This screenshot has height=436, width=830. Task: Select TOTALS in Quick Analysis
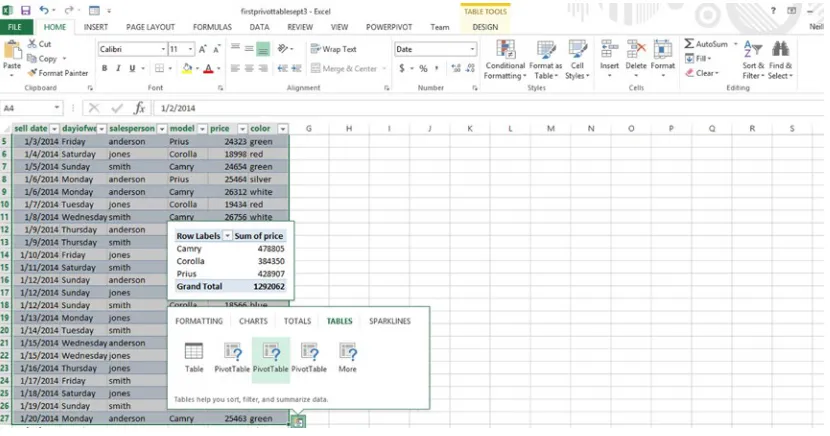click(x=297, y=321)
